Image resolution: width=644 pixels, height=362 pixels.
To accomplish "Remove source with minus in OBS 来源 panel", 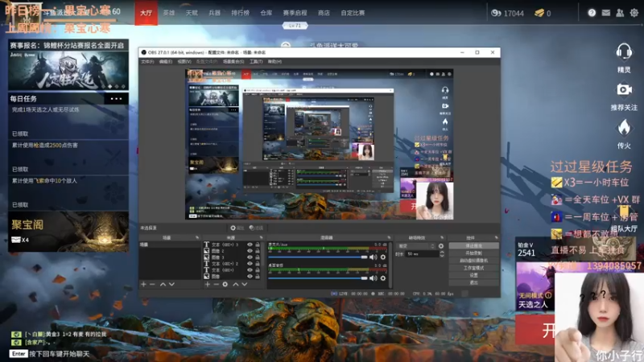I will 216,284.
